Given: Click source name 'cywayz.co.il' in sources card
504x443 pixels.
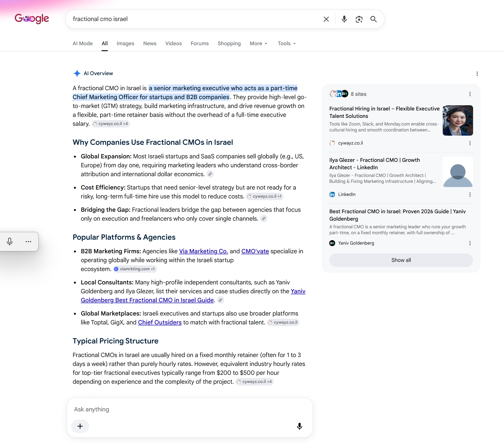Looking at the screenshot, I should point(350,143).
